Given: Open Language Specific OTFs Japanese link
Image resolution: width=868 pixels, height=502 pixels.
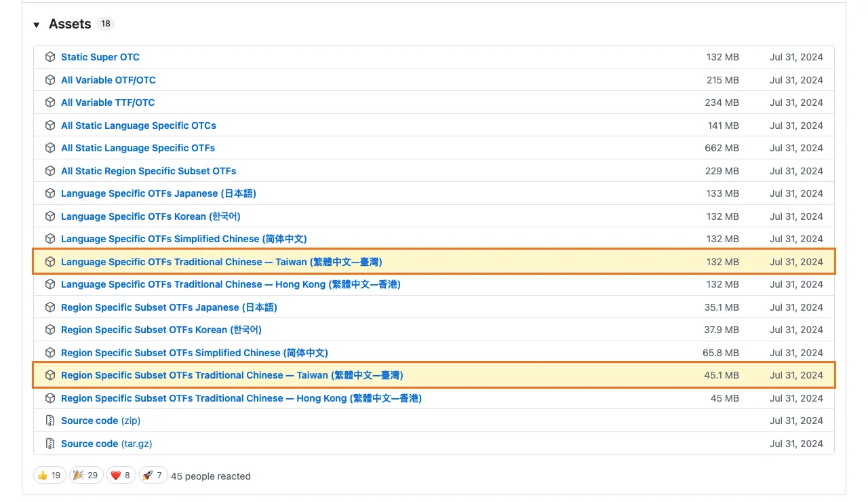Looking at the screenshot, I should [159, 193].
